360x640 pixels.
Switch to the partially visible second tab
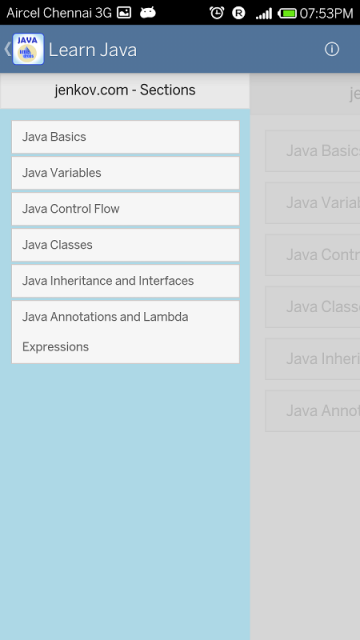point(305,94)
